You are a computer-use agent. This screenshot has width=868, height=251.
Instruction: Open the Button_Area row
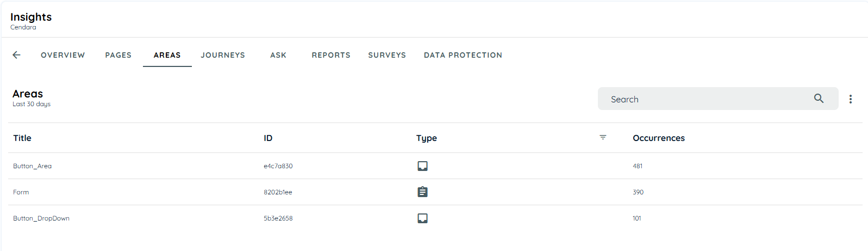pyautogui.click(x=435, y=166)
